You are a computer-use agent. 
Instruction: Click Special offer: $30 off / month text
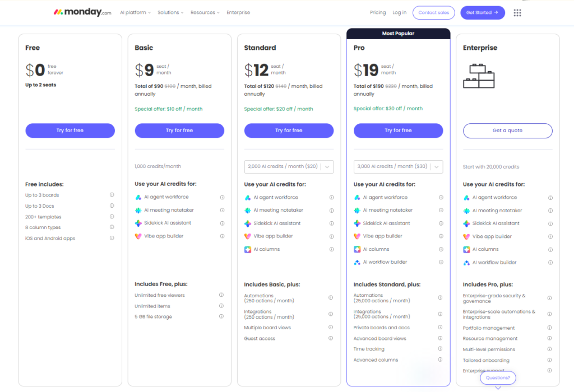coord(388,109)
